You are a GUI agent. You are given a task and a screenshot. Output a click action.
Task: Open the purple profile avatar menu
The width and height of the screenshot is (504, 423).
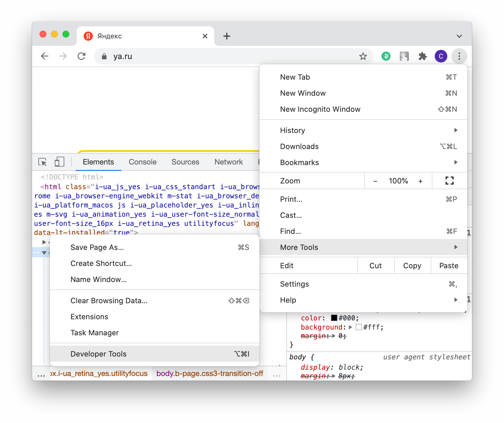(441, 56)
